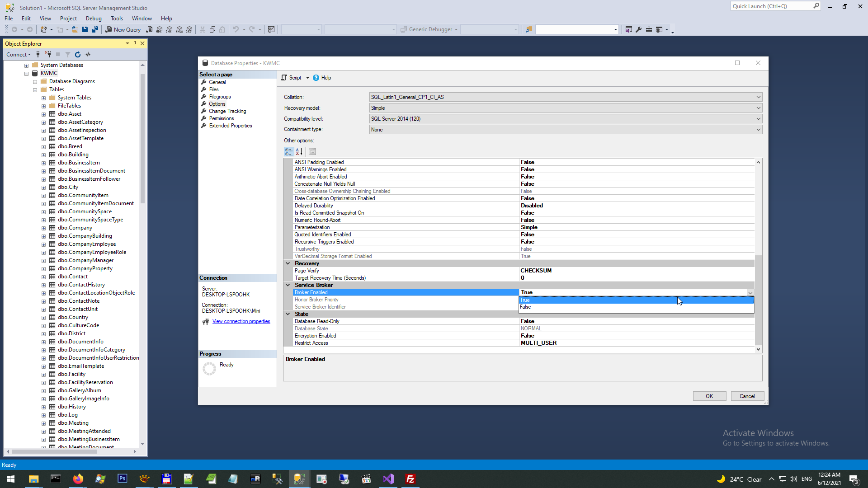Click the OK button
Viewport: 868px width, 488px height.
(x=709, y=396)
